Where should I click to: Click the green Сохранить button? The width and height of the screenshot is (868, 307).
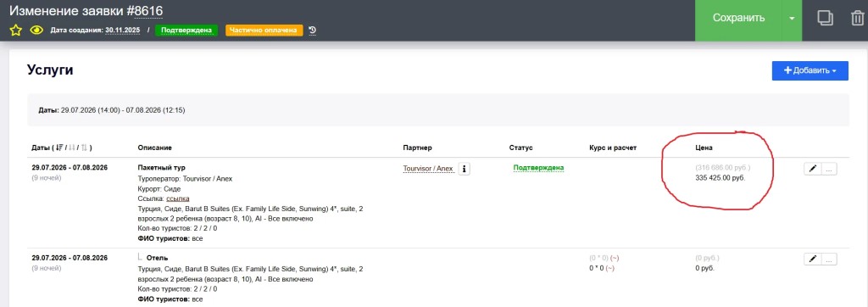(x=738, y=18)
